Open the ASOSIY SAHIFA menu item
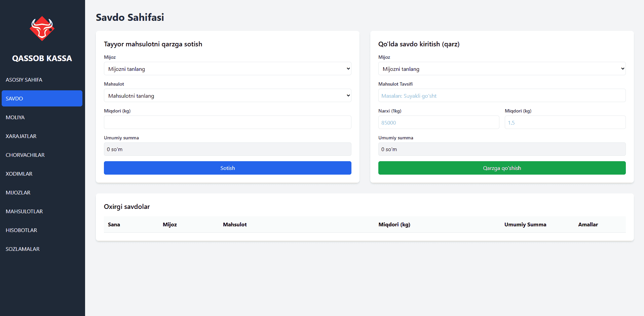Image resolution: width=644 pixels, height=316 pixels. 24,80
